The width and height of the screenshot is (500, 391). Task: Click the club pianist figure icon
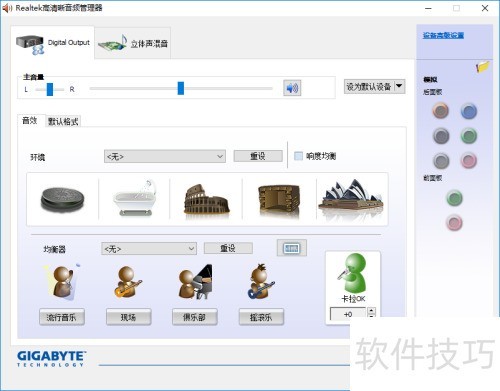click(x=195, y=282)
